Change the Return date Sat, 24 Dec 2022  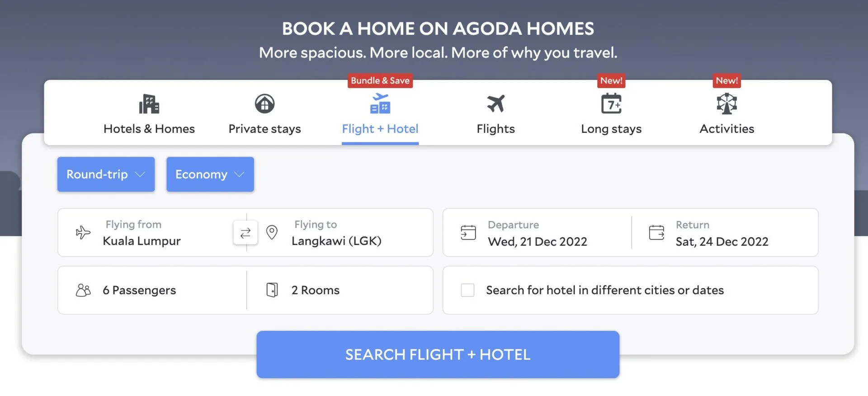coord(722,242)
